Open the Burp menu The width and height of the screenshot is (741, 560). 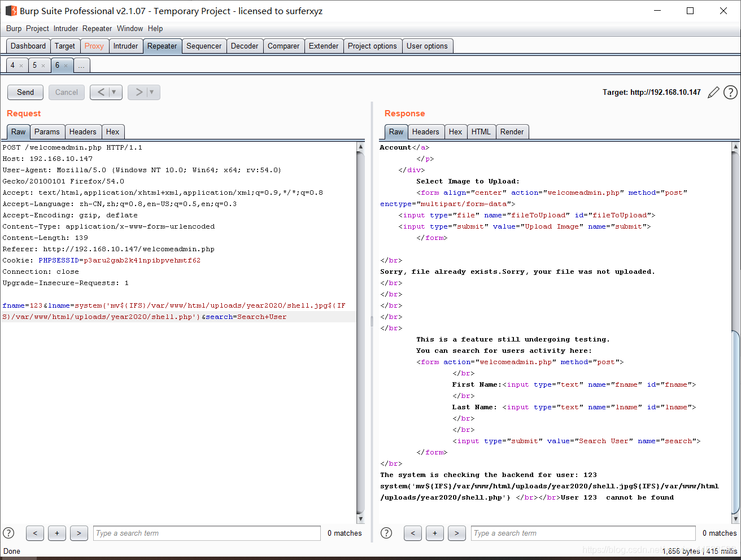coord(14,28)
